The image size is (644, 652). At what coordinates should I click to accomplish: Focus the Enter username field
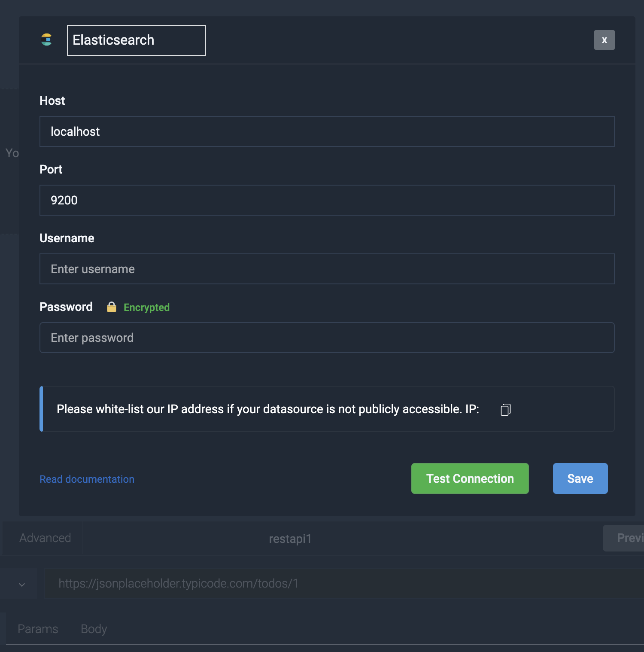click(x=327, y=269)
